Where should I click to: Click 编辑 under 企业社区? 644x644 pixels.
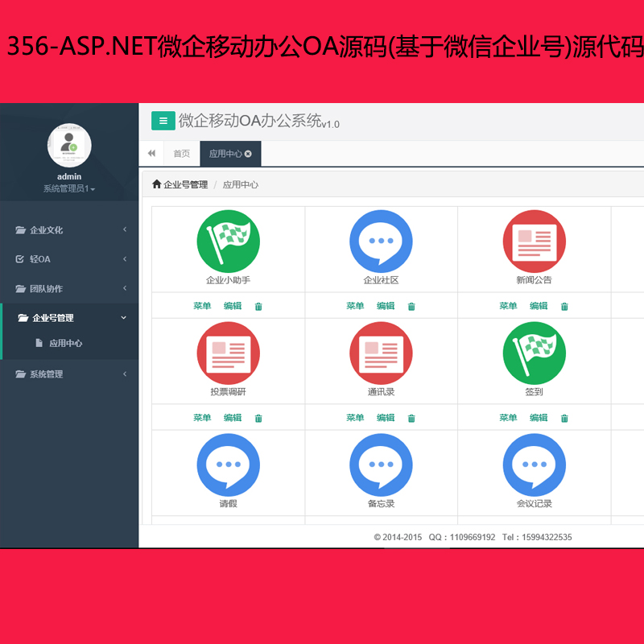pos(386,306)
